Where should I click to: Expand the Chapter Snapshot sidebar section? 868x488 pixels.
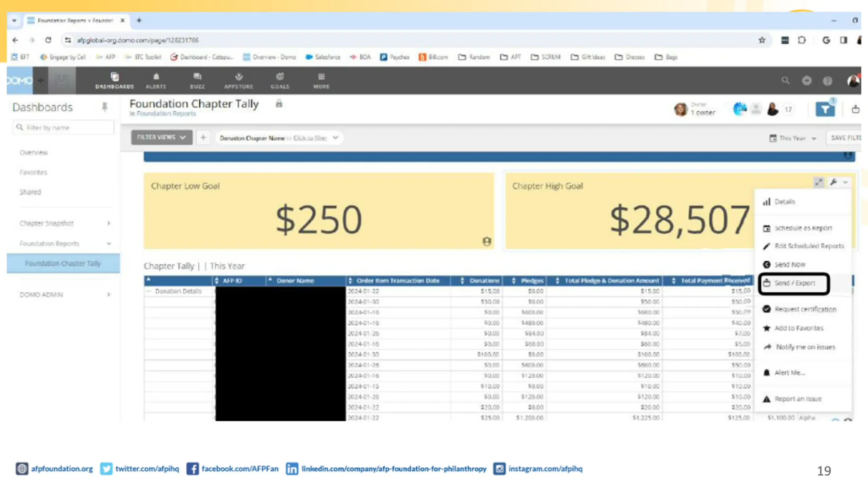(65, 223)
